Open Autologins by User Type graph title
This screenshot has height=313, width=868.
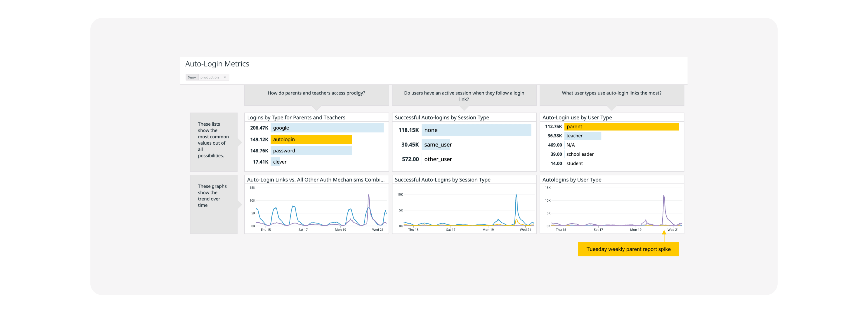571,180
